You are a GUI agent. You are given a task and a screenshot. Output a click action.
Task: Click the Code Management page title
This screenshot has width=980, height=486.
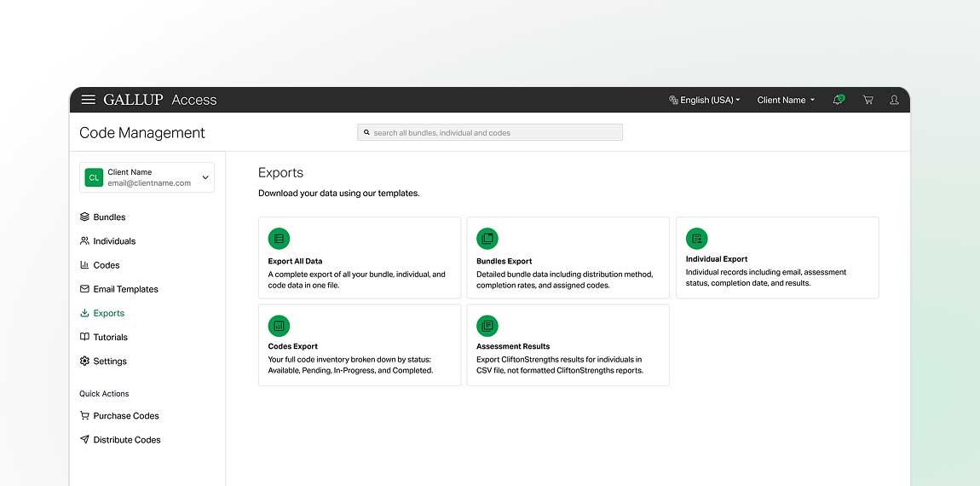[x=142, y=133]
